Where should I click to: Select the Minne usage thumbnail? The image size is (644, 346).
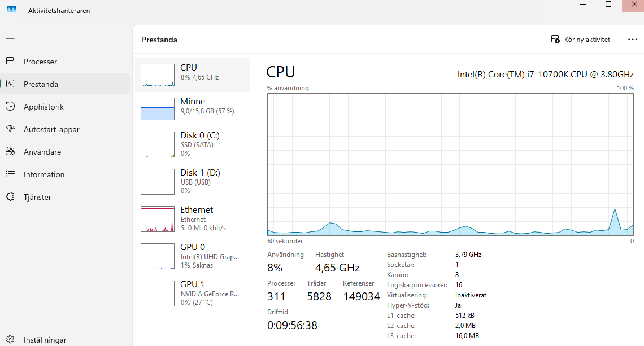coord(158,109)
